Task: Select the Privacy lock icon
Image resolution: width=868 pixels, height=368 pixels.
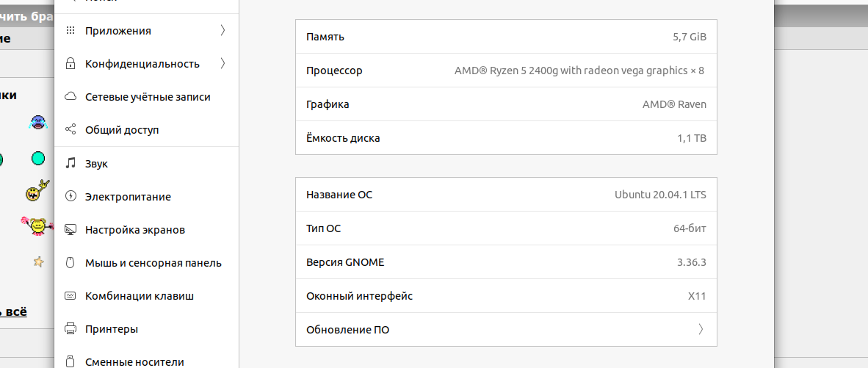Action: click(70, 64)
